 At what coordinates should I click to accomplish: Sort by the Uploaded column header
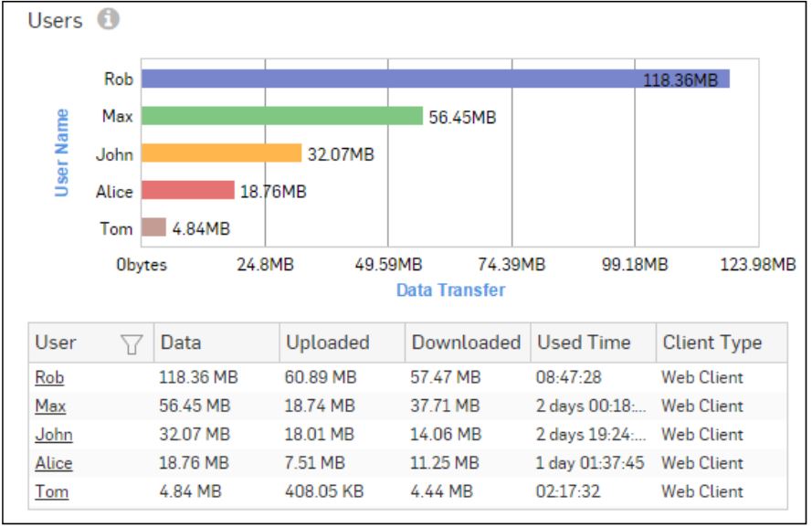pyautogui.click(x=328, y=343)
